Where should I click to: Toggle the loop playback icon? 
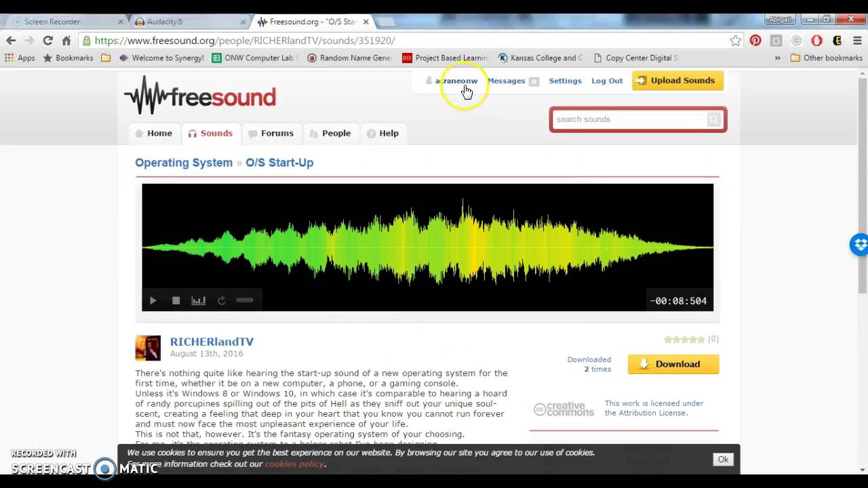click(x=221, y=301)
